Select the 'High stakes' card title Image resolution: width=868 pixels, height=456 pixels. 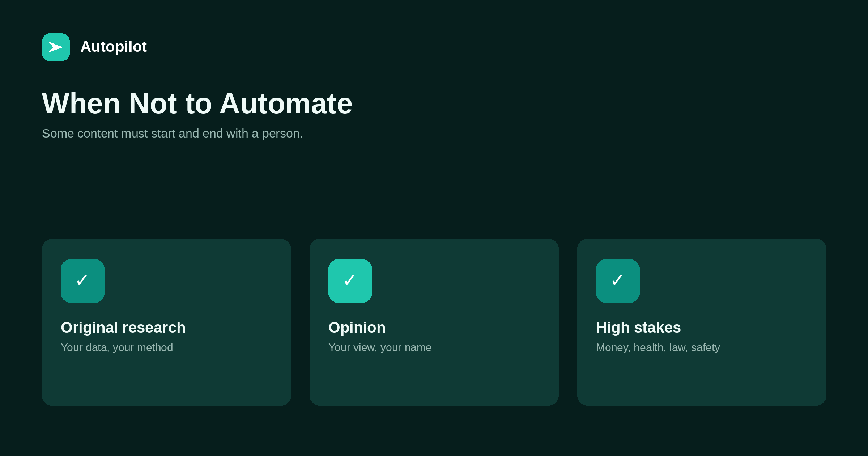[x=638, y=328]
